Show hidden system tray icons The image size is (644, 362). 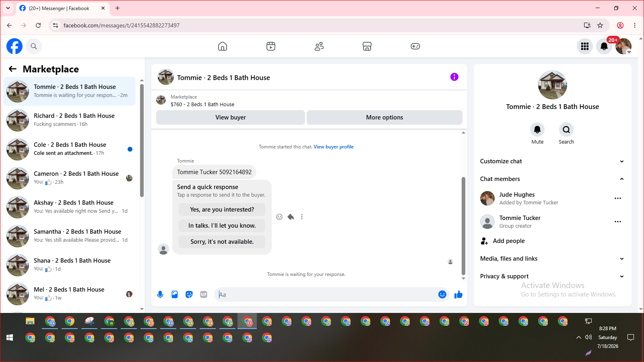[x=578, y=337]
